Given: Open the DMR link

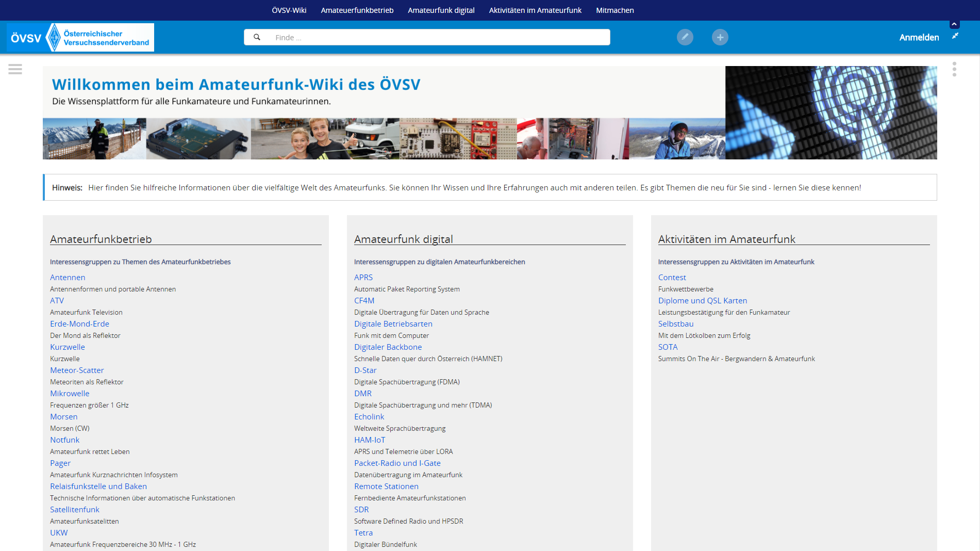Looking at the screenshot, I should point(362,394).
